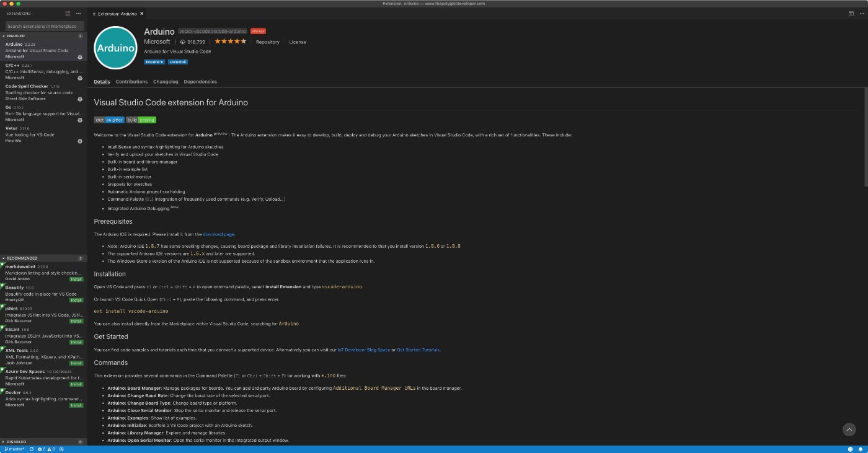Install the jshint extension
868x453 pixels.
76,321
